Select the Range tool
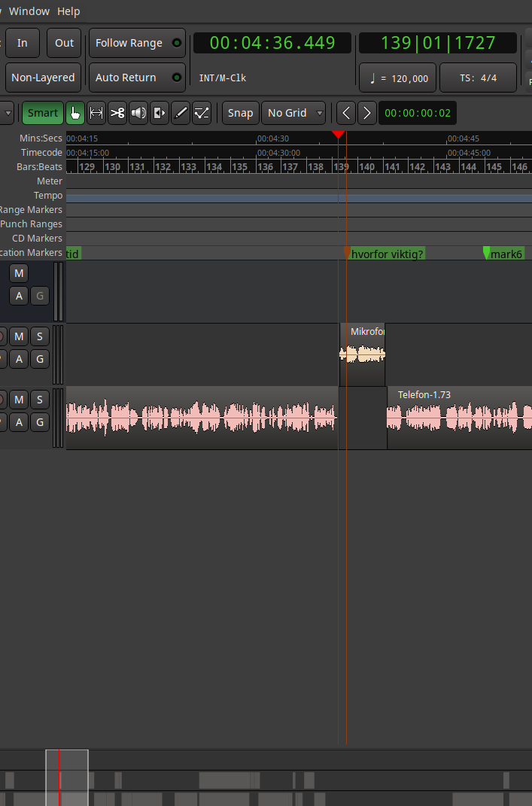The width and height of the screenshot is (532, 806). [96, 113]
